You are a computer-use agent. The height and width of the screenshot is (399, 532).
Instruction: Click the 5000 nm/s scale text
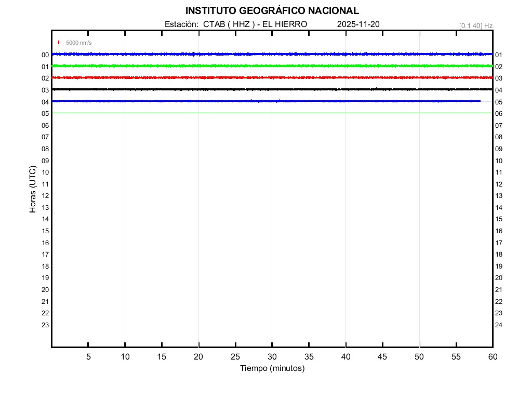pos(79,43)
